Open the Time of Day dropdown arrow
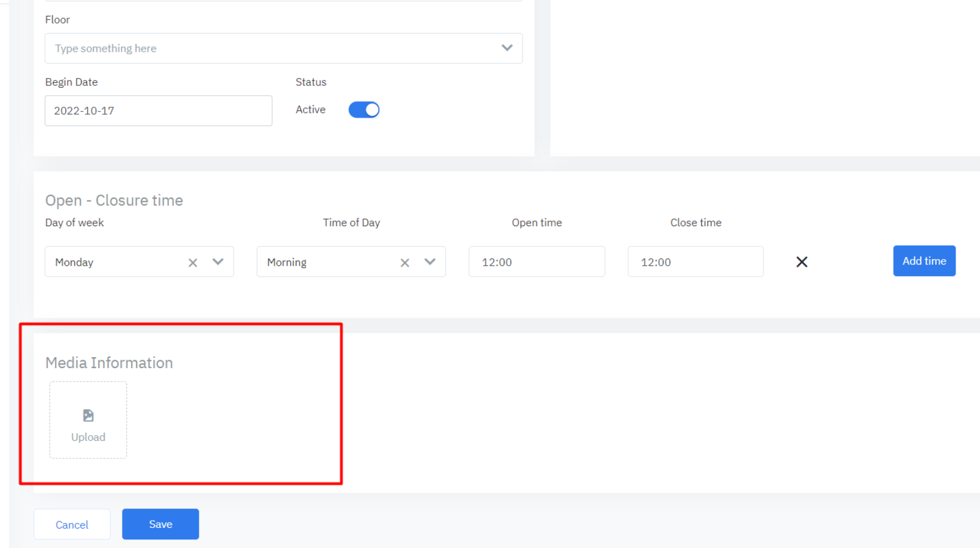This screenshot has height=548, width=980. point(430,262)
